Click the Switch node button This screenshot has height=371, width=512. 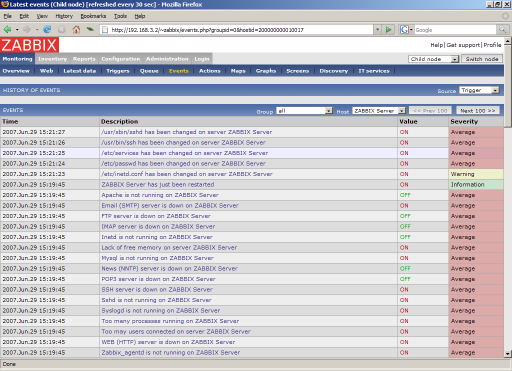pos(482,59)
